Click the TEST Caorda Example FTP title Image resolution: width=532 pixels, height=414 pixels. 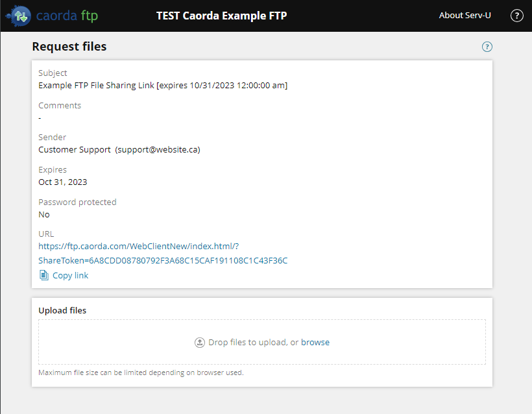pos(221,16)
